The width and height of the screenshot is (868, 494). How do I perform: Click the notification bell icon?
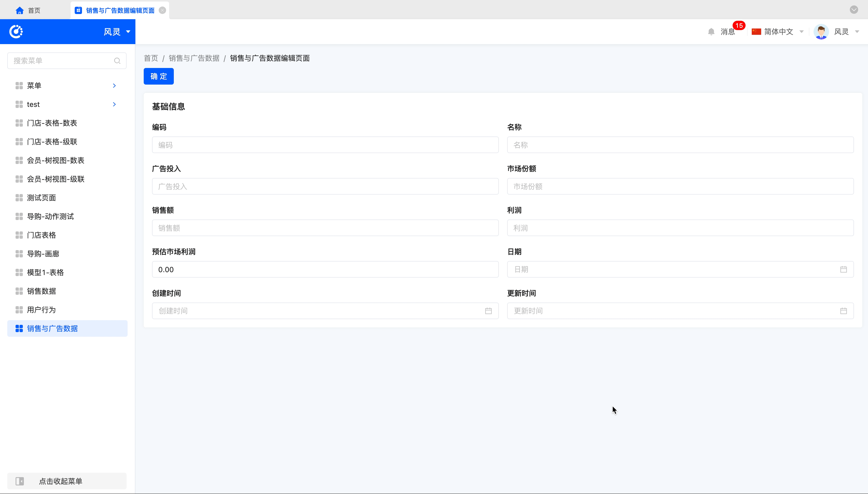(711, 32)
